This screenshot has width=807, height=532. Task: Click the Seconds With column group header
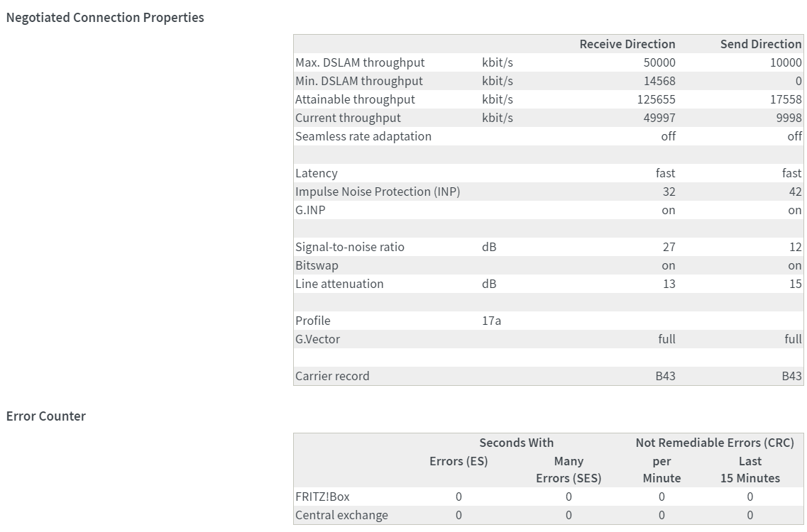coord(516,443)
